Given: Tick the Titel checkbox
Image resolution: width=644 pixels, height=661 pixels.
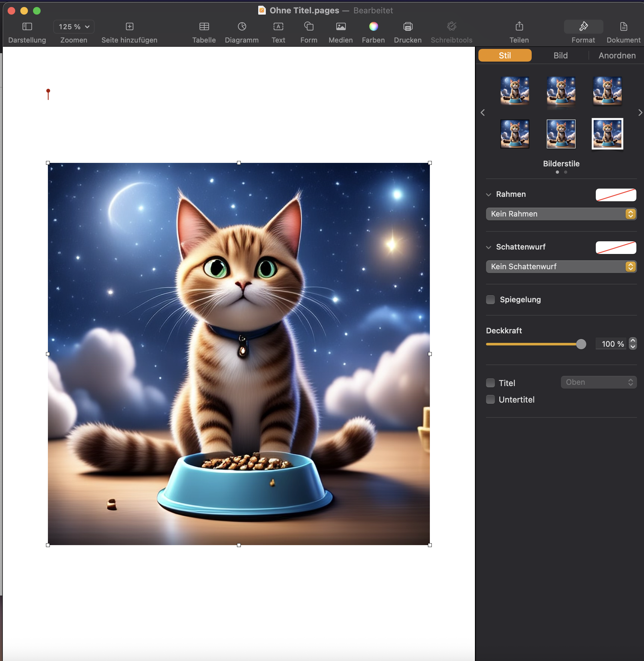Looking at the screenshot, I should 490,383.
